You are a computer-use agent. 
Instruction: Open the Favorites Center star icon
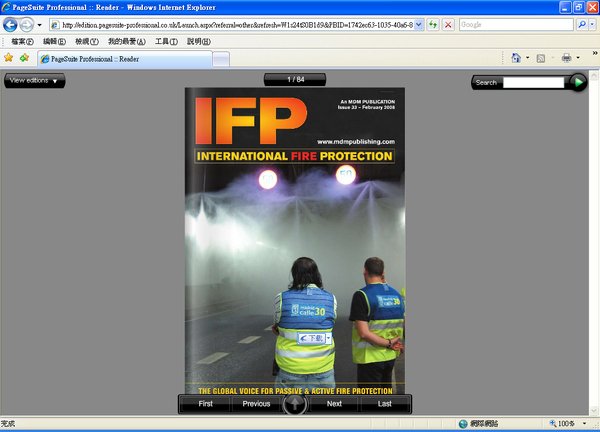coord(8,58)
